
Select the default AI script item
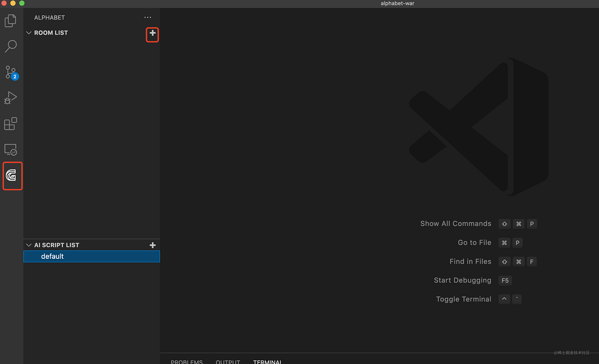[x=92, y=257]
